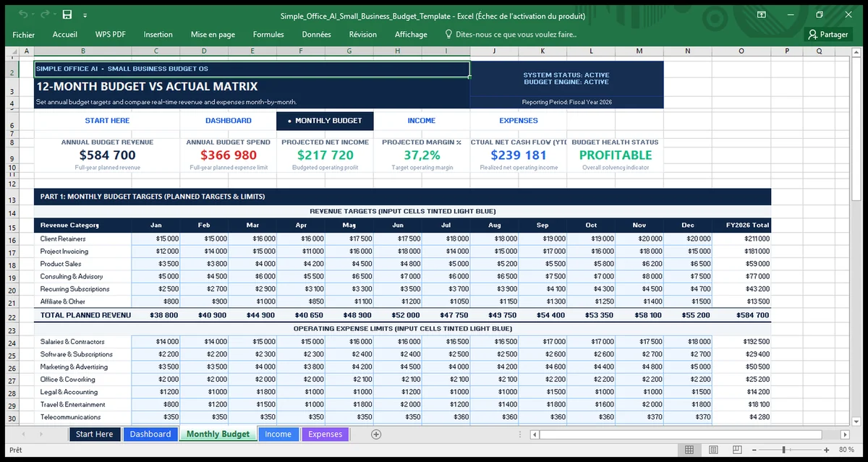Viewport: 868px width, 462px height.
Task: Select the total planned revenue $584 700 cell
Action: (741, 315)
